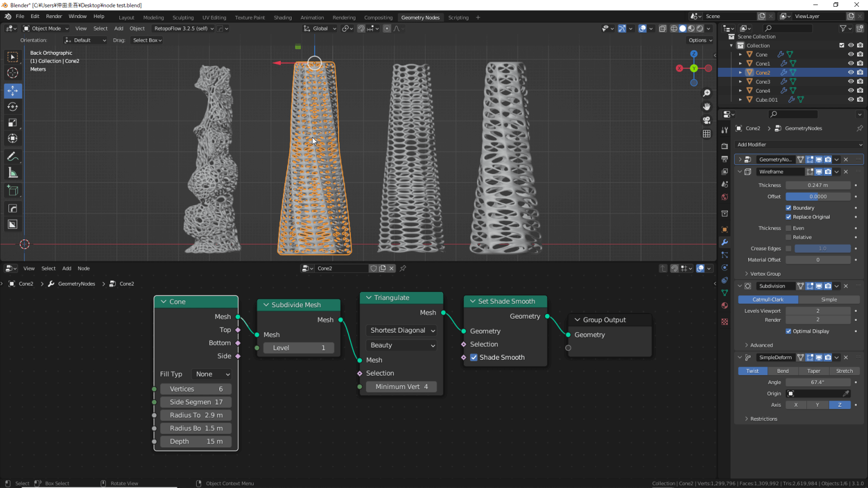Open the Shortest Diagonal dropdown in Triangulate
The height and width of the screenshot is (488, 868).
tap(401, 330)
